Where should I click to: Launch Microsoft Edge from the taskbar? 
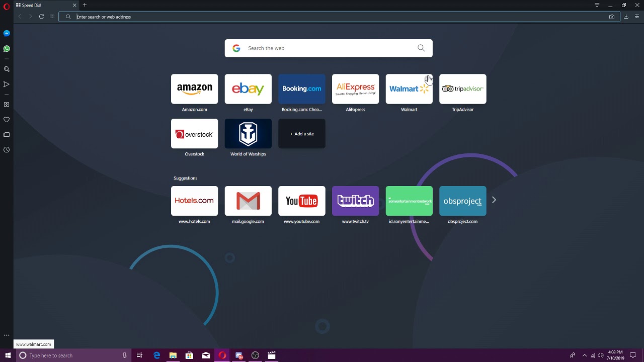point(156,355)
